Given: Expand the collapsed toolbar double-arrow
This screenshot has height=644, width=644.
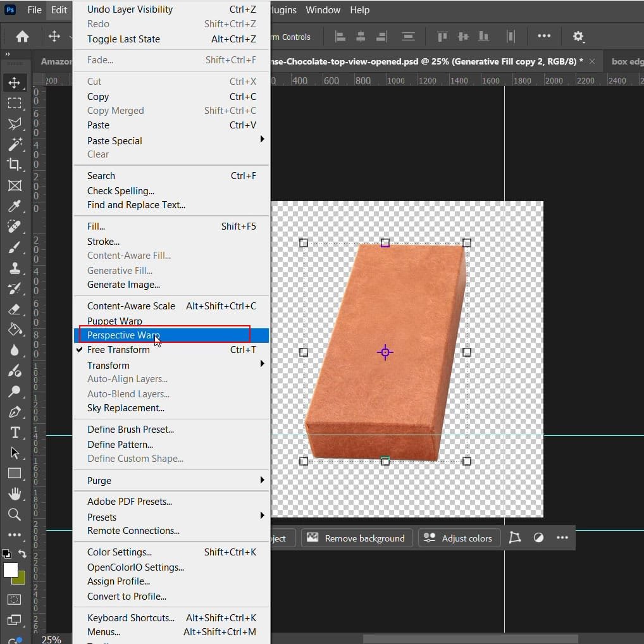Looking at the screenshot, I should 8,54.
